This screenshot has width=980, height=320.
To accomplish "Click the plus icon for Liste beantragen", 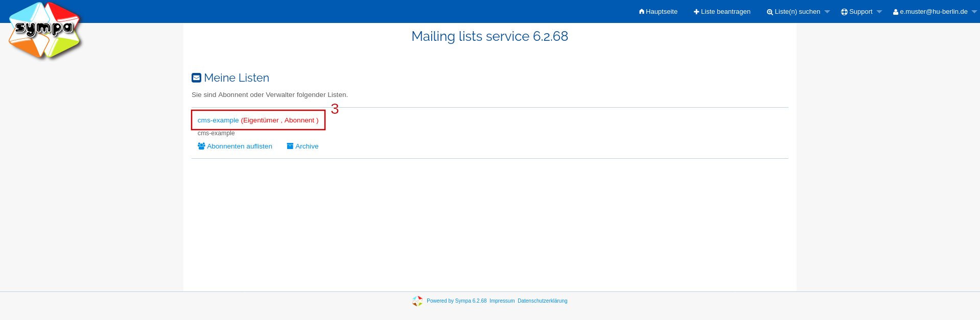I will pyautogui.click(x=696, y=12).
